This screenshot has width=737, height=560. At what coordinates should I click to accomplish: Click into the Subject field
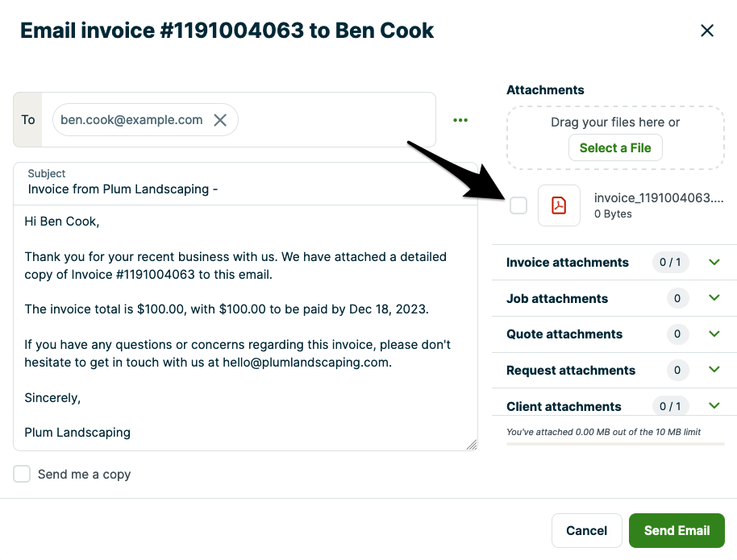pos(242,190)
